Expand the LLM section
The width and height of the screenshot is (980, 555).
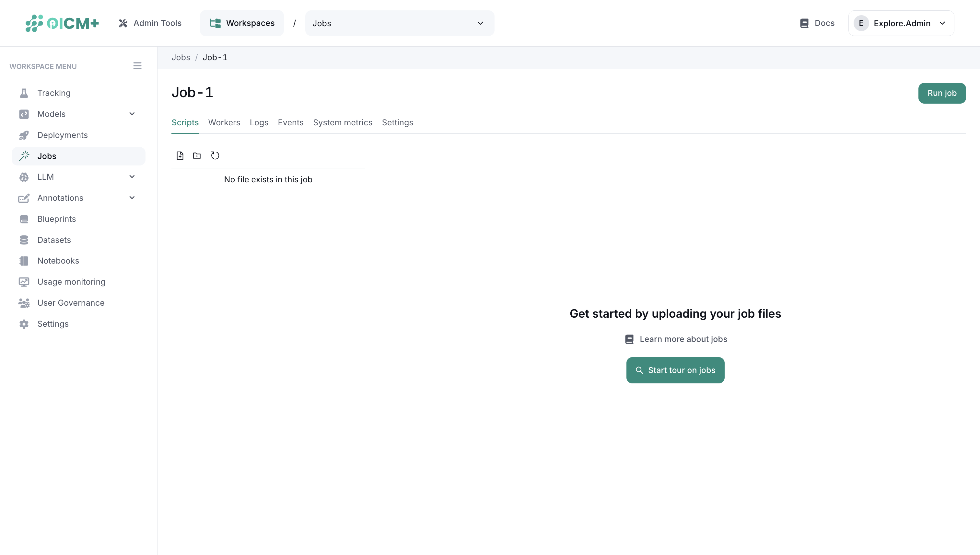point(132,176)
